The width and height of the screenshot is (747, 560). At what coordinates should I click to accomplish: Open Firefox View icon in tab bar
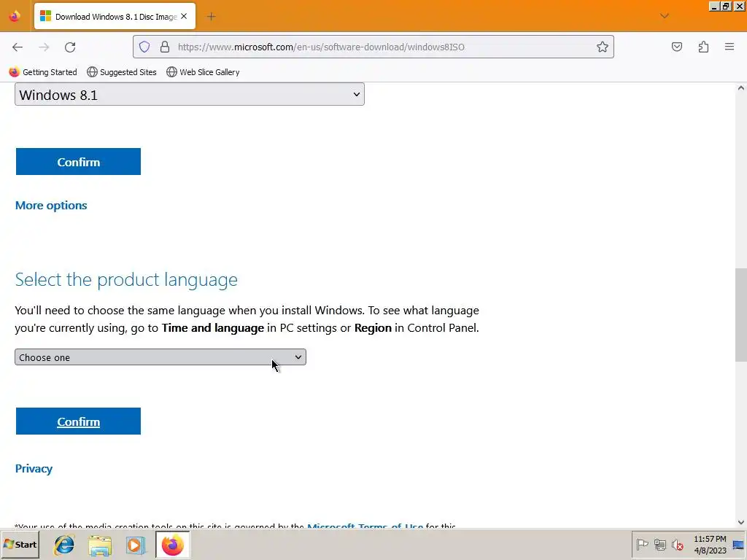click(x=15, y=16)
